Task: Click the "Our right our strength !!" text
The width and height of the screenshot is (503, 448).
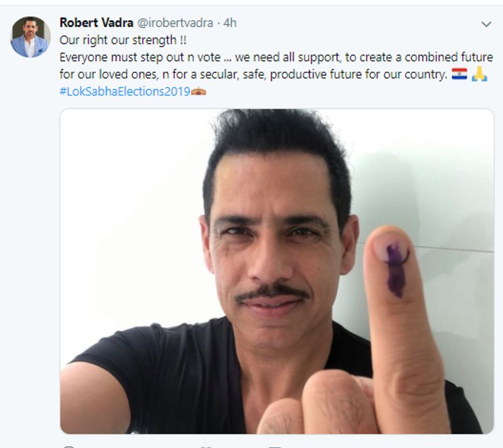Action: click(x=120, y=40)
